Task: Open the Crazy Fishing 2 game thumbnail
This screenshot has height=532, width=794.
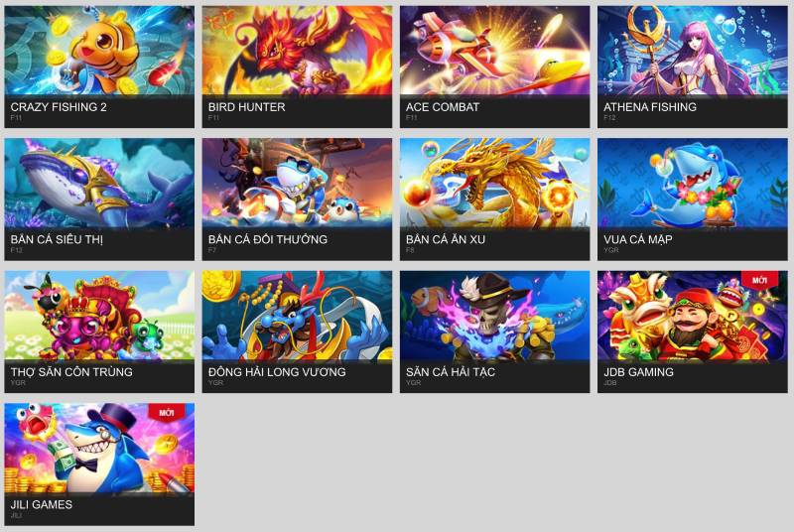Action: point(99,50)
